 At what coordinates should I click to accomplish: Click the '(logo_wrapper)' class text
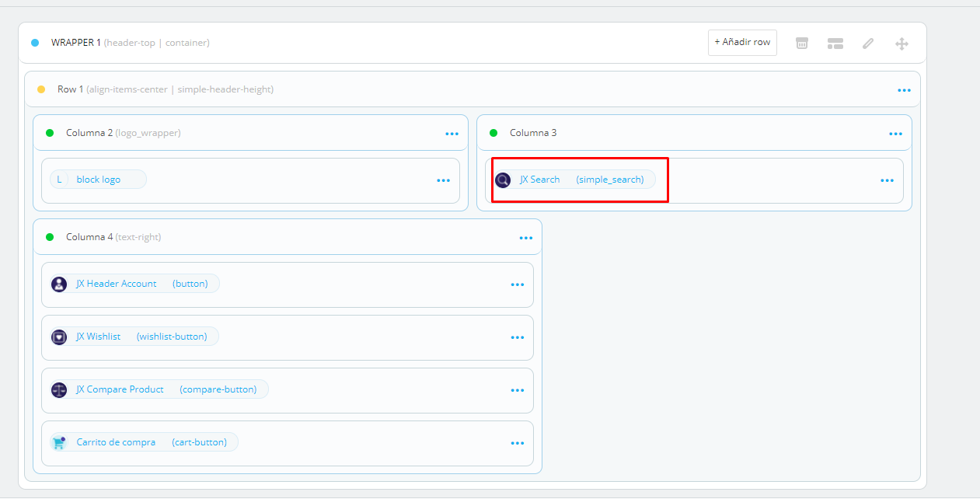pos(148,133)
